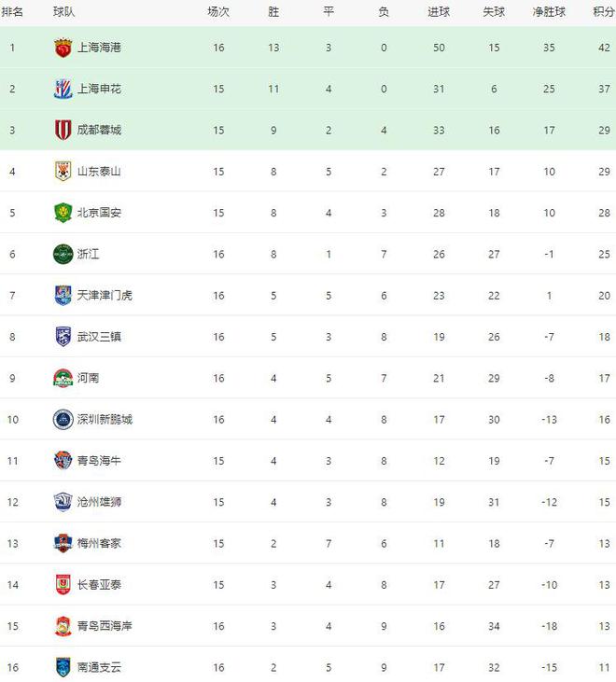This screenshot has height=682, width=616.
Task: Click the 长春亚泰 team logo
Action: click(x=63, y=585)
